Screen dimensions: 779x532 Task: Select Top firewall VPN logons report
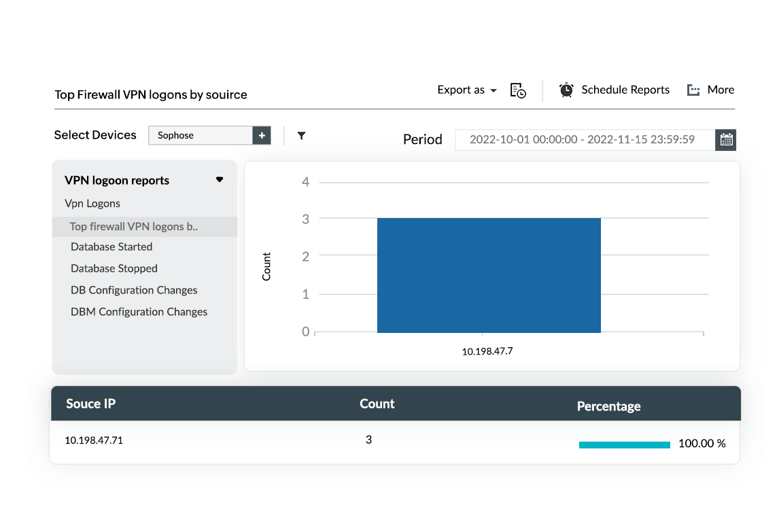point(134,227)
